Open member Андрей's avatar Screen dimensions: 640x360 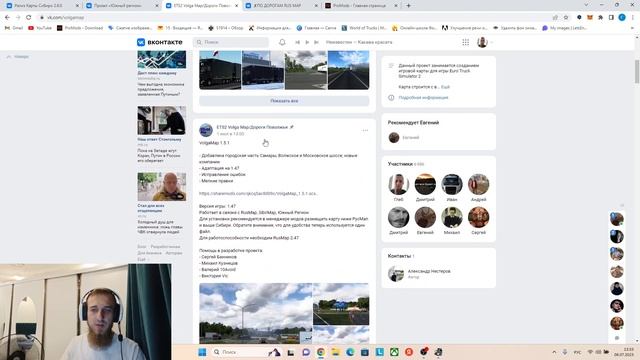click(478, 184)
